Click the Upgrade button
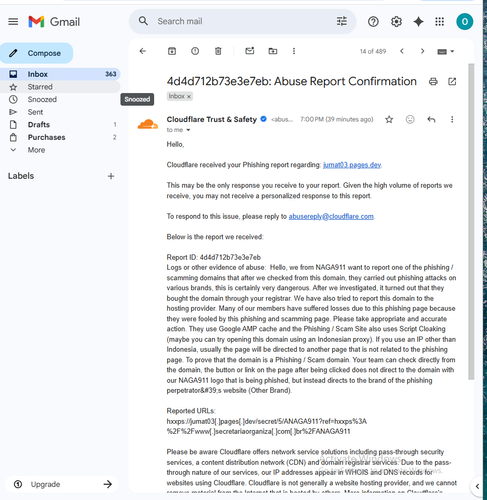 point(62,484)
